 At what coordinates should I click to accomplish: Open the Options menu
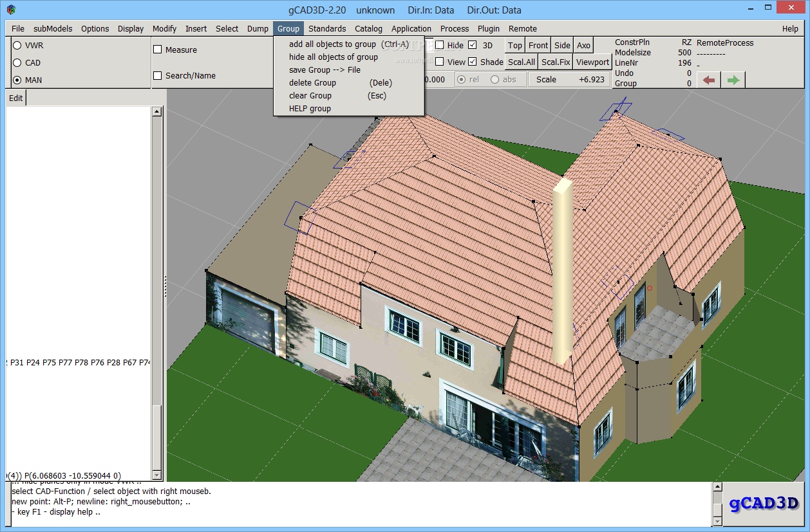coord(95,28)
